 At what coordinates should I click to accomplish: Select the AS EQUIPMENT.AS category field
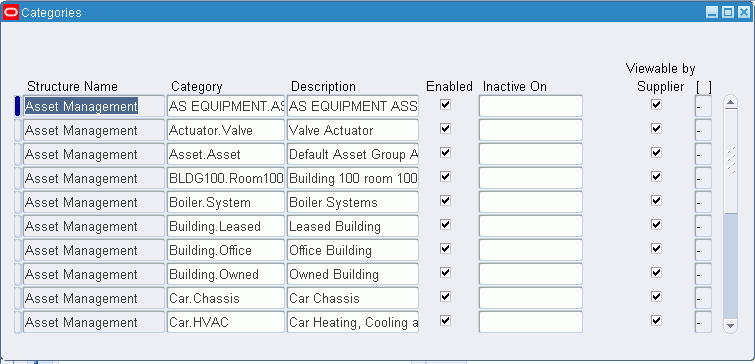point(226,106)
